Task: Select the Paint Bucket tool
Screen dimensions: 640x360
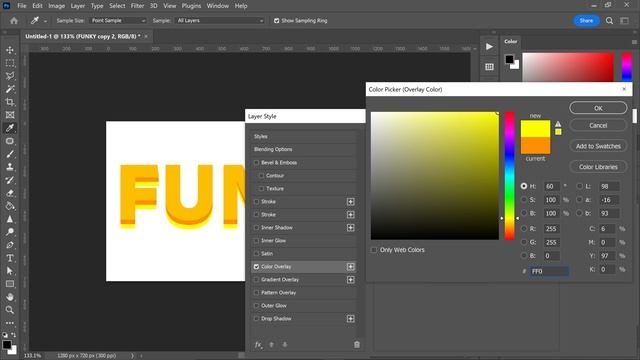Action: (x=10, y=206)
